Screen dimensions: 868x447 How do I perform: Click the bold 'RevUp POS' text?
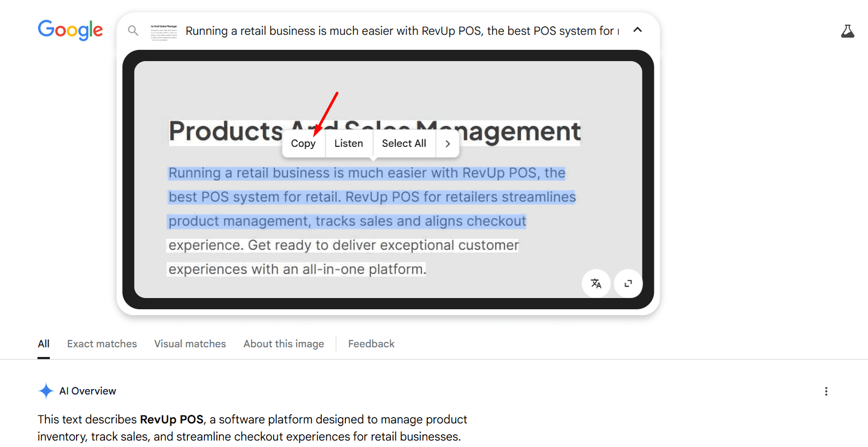[172, 420]
